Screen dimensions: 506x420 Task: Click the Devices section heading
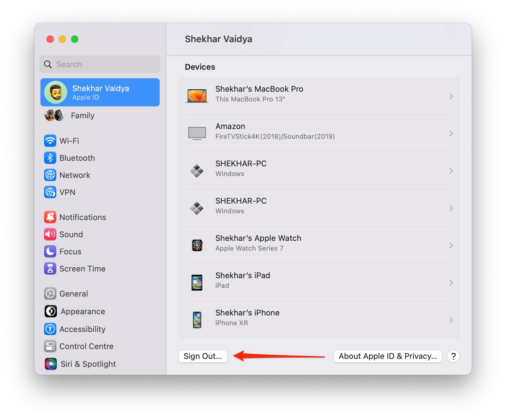click(200, 67)
